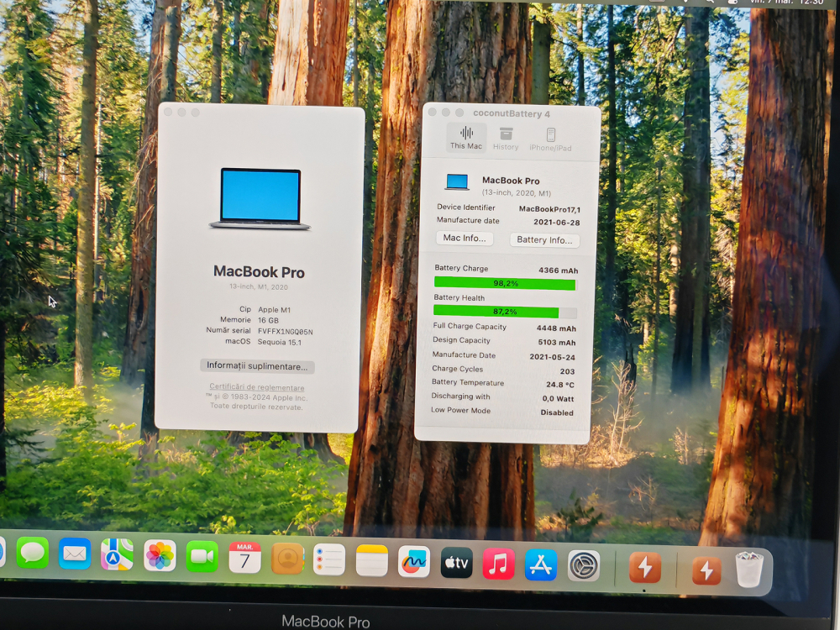Click the large MacBook Pro title in About window

click(259, 272)
